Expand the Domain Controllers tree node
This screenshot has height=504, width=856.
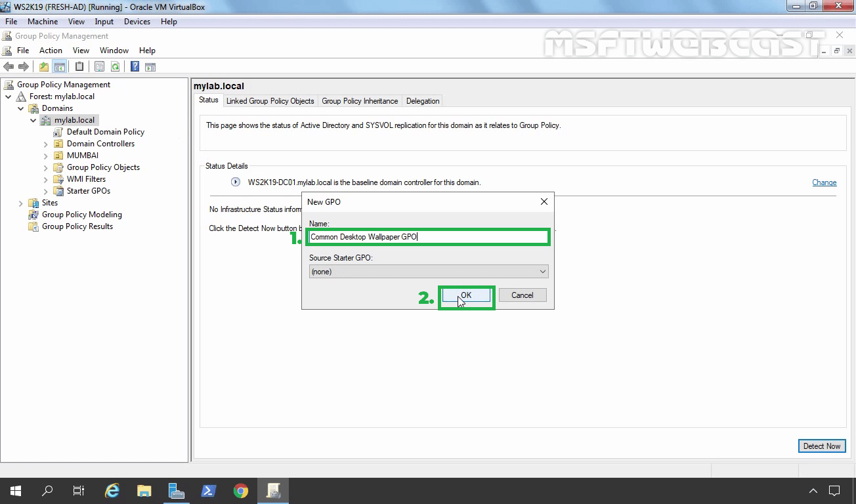[x=45, y=143]
